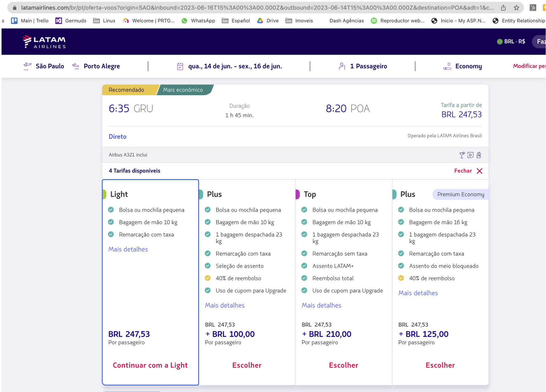Click the browser address bar URL
This screenshot has height=392, width=546.
pos(258,8)
